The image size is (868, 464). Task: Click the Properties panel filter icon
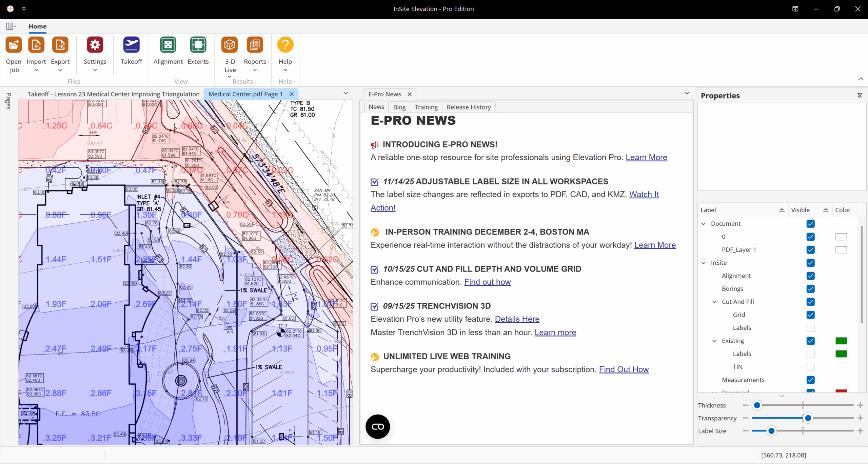pos(860,95)
